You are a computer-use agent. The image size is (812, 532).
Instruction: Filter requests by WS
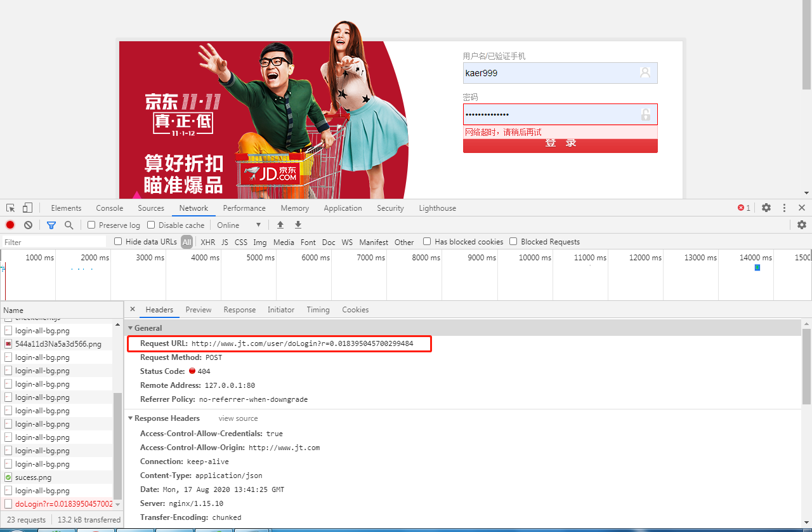[347, 242]
